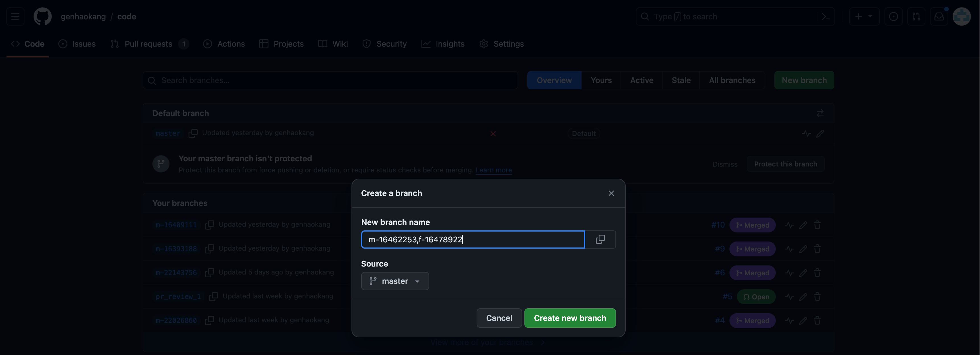Open the GitHub homepage logo
This screenshot has width=980, height=355.
[x=42, y=16]
